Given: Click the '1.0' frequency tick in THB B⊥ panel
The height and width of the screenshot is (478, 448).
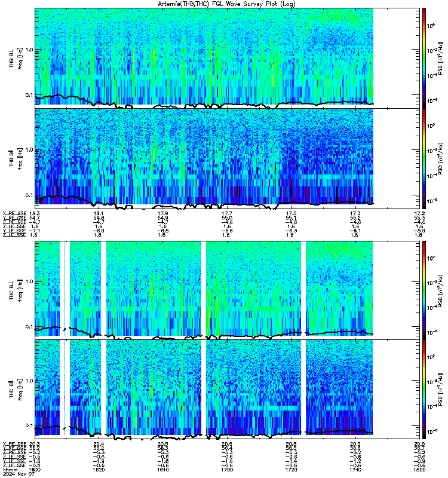Looking at the screenshot, I should pos(29,50).
